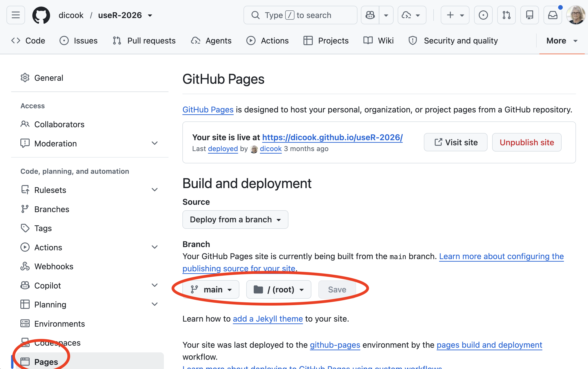588x369 pixels.
Task: Switch to the Actions repository tab
Action: (267, 40)
